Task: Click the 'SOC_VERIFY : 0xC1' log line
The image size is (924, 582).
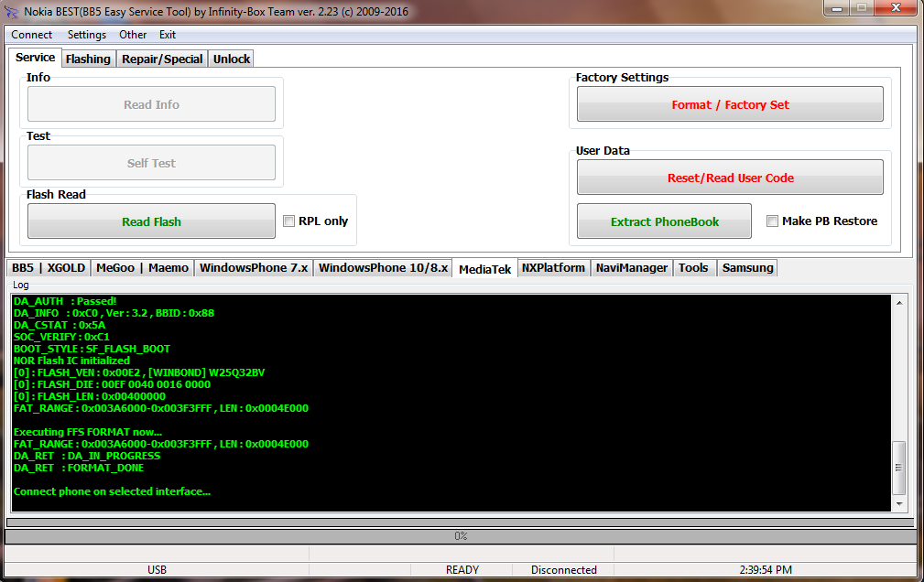Action: [61, 337]
